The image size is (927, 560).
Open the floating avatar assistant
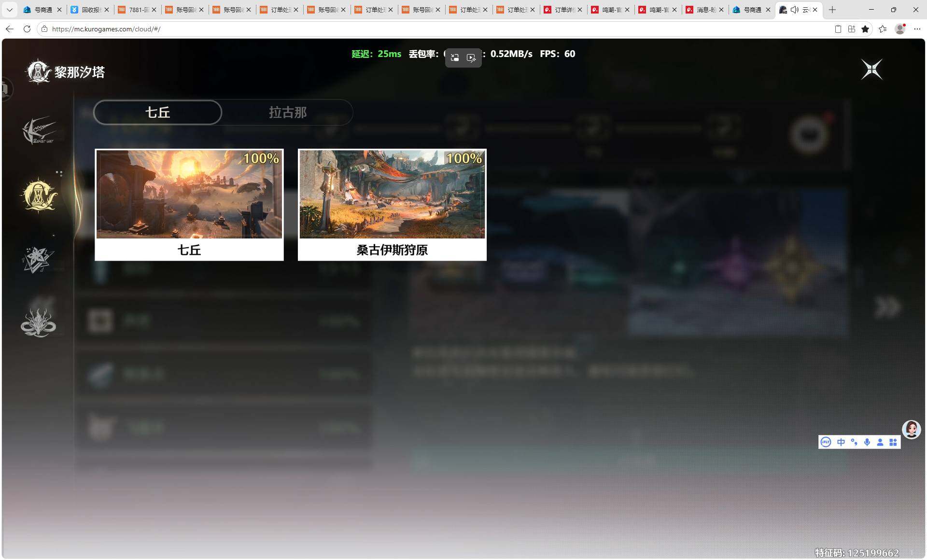(912, 429)
